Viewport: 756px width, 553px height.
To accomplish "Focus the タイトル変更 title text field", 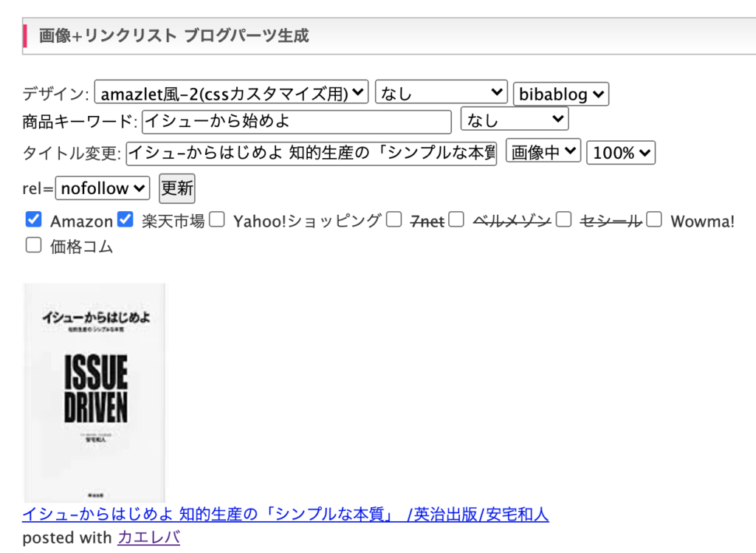I will click(312, 154).
